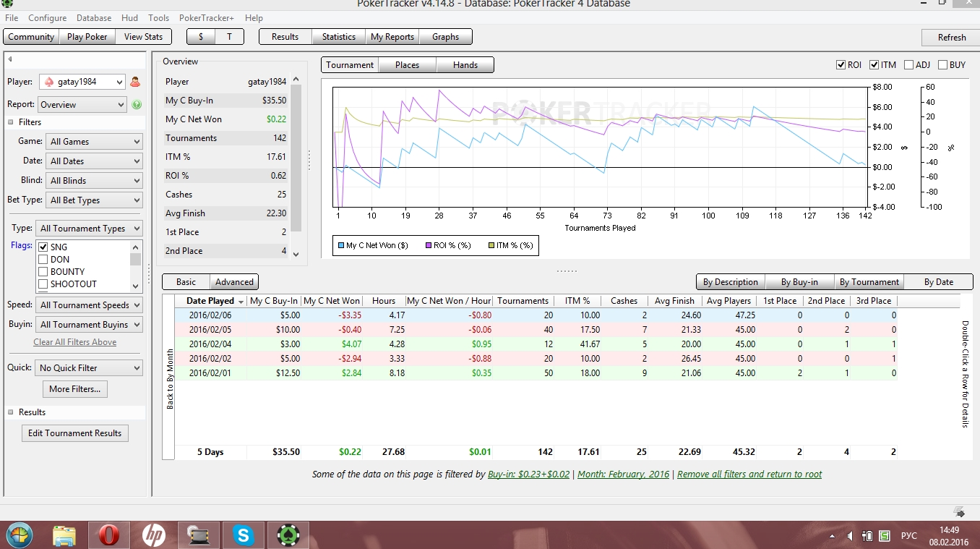Click the ROI % legend swatch
Viewport: 980px width, 549px height.
point(429,245)
